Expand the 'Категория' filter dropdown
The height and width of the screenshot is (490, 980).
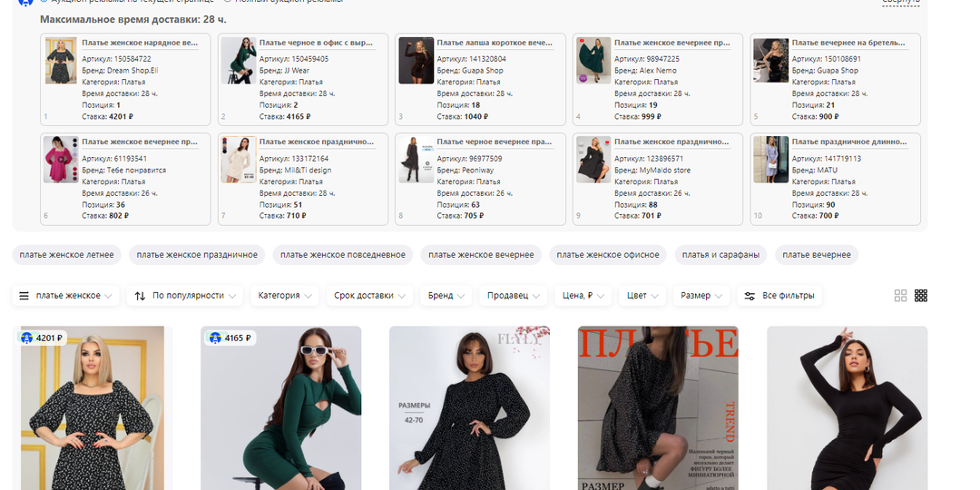284,296
